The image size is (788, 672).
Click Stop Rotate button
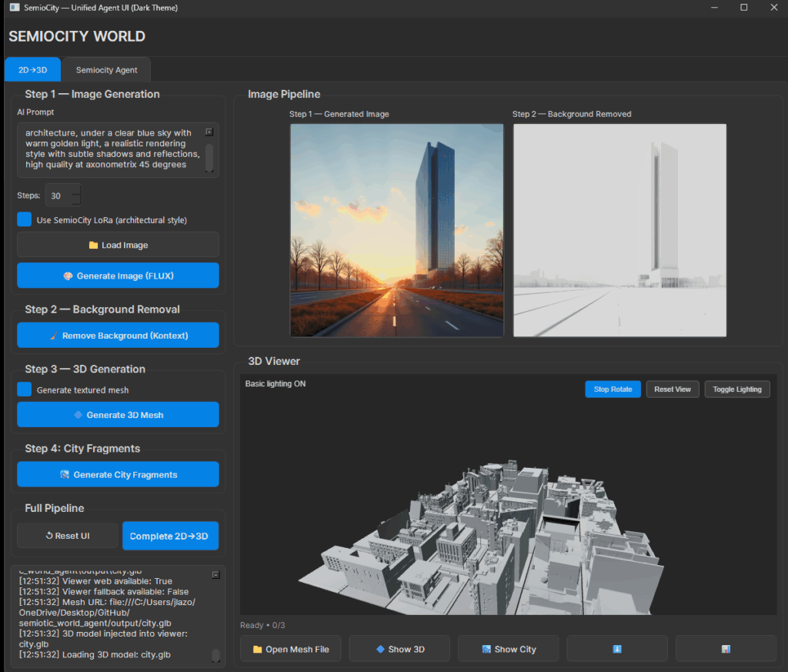click(613, 389)
